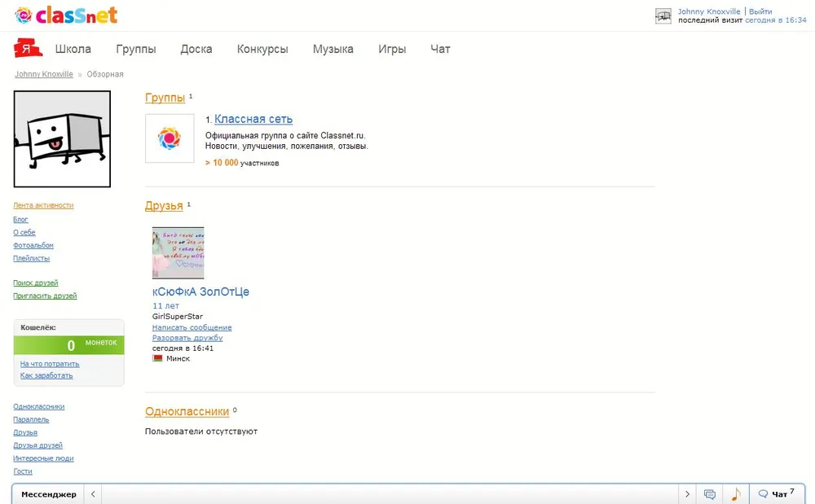Open Фотоальбом link
This screenshot has height=504, width=815.
(33, 246)
